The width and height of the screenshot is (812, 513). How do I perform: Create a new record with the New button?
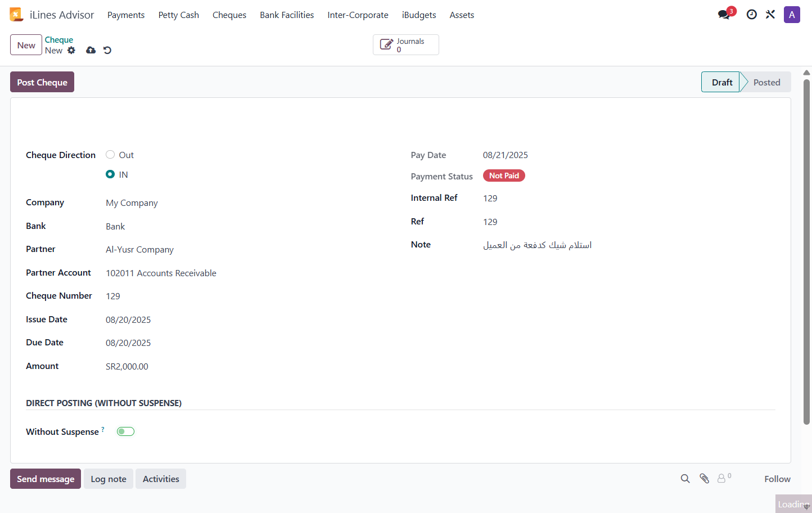[x=26, y=45]
